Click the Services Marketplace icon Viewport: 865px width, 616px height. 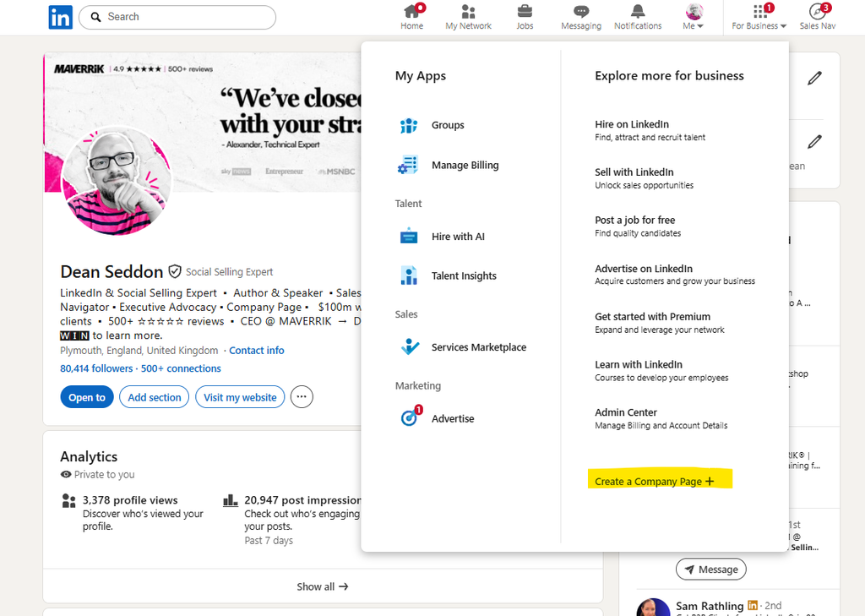(410, 346)
